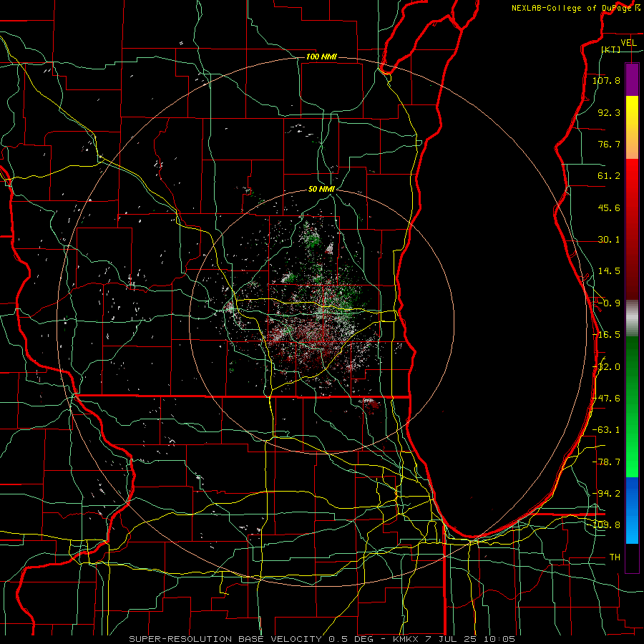Click the 76.7 value on velocity scale

tap(609, 144)
